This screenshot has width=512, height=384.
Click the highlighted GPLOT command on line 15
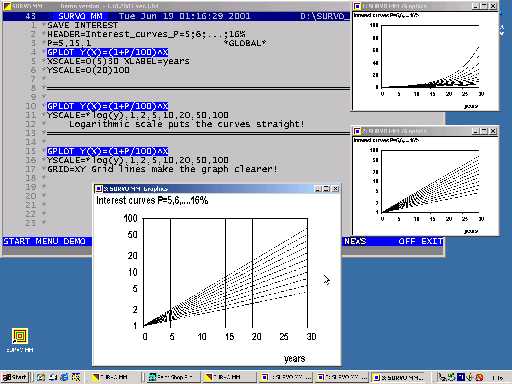tap(108, 151)
